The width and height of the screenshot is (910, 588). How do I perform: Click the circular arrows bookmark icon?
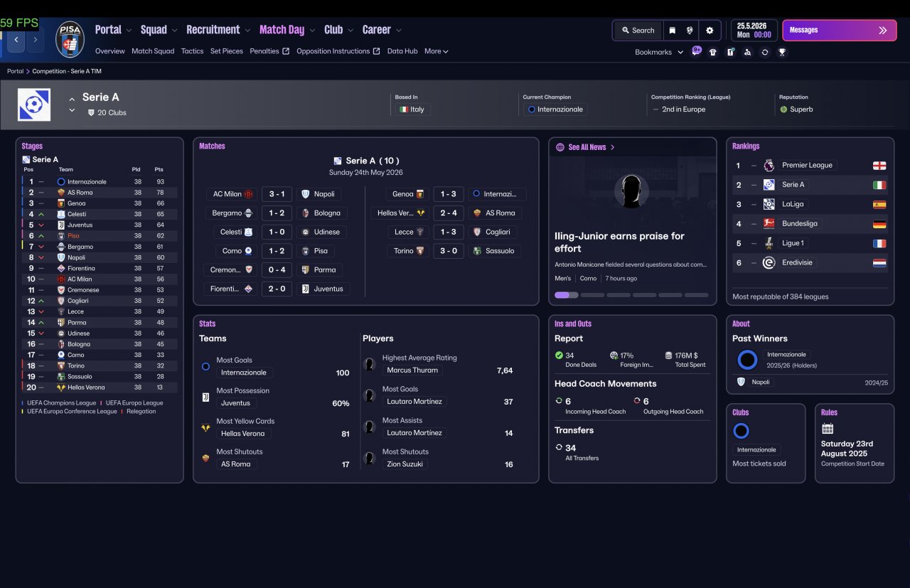764,52
